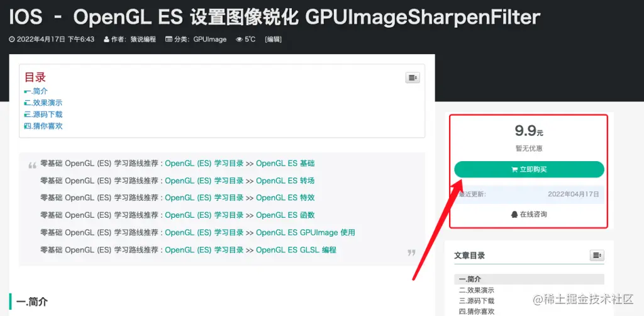Open 学习目录 link in 特效 row
644x316 pixels.
204,198
